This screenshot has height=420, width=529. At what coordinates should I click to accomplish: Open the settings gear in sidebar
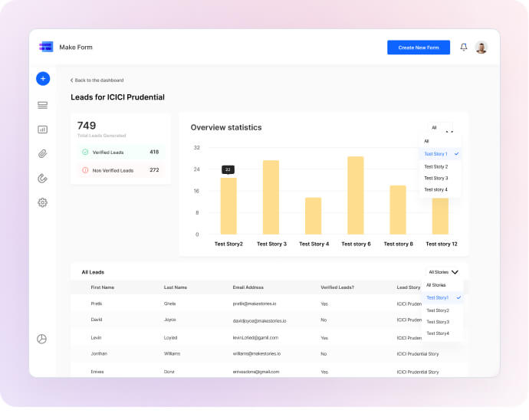pos(42,202)
